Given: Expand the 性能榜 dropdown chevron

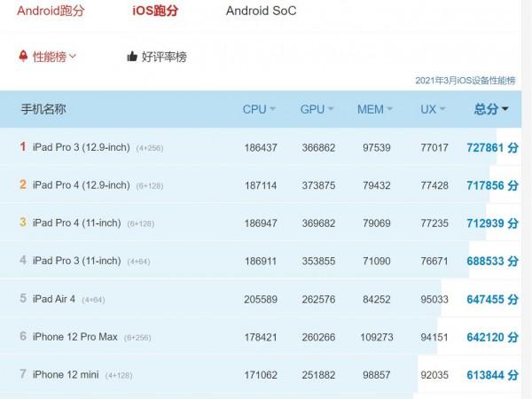Looking at the screenshot, I should pos(73,56).
